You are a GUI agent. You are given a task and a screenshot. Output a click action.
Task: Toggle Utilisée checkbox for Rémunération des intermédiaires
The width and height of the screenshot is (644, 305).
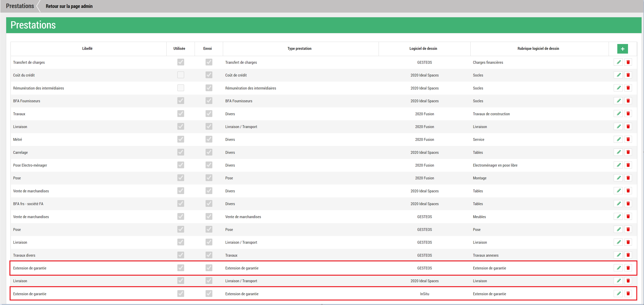(x=181, y=88)
